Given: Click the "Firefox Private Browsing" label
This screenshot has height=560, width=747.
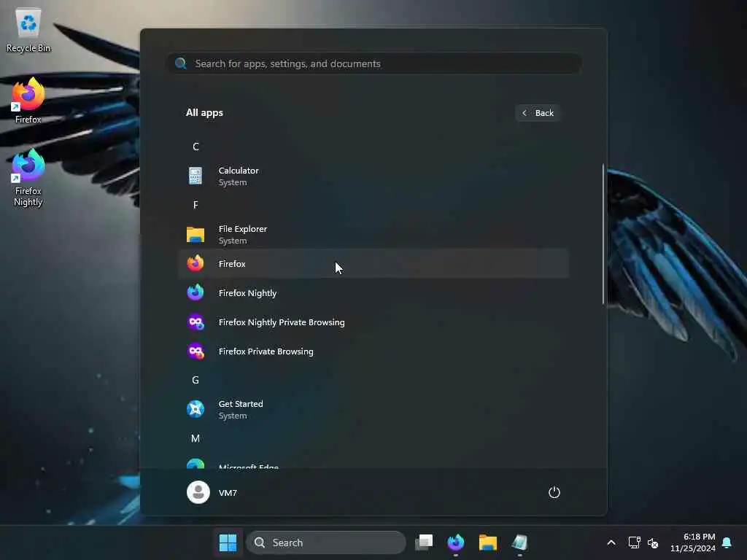Looking at the screenshot, I should (x=266, y=351).
